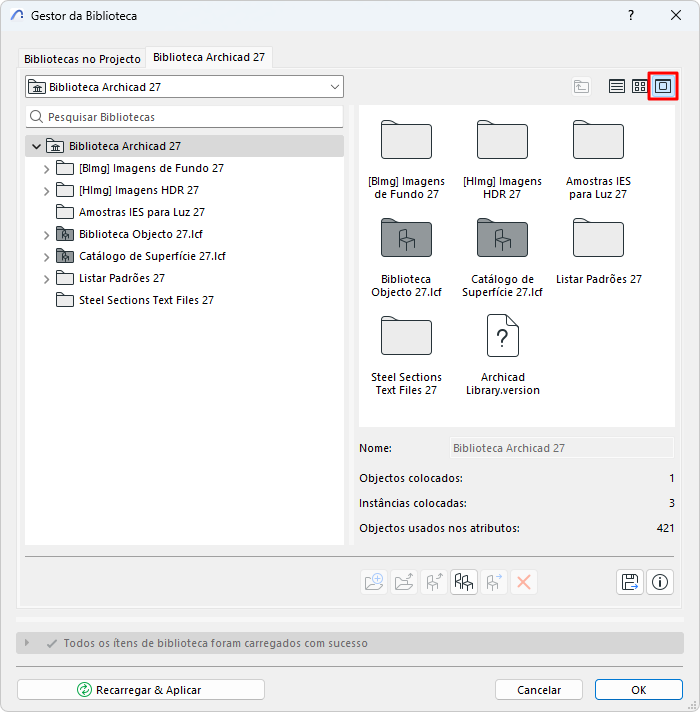
Task: Expand Catálogo de Superfície 27.lcf tree node
Action: 46,257
